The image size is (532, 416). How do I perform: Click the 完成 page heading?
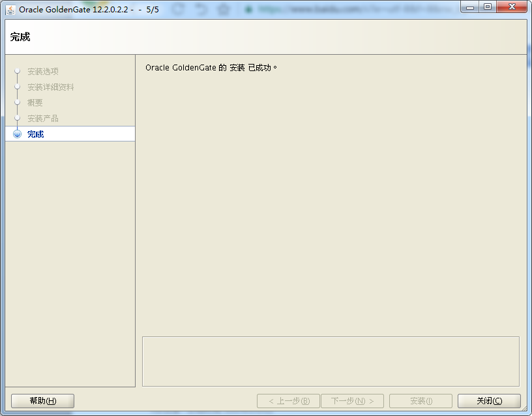coord(20,37)
